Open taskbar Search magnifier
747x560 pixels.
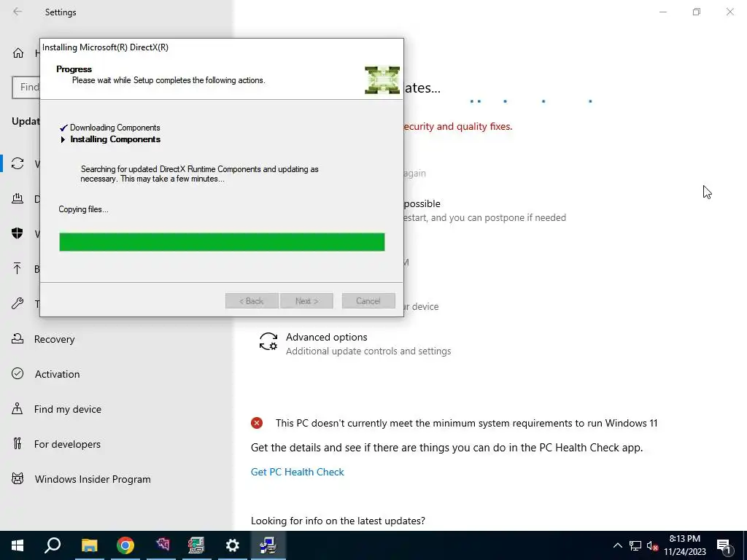tap(53, 545)
